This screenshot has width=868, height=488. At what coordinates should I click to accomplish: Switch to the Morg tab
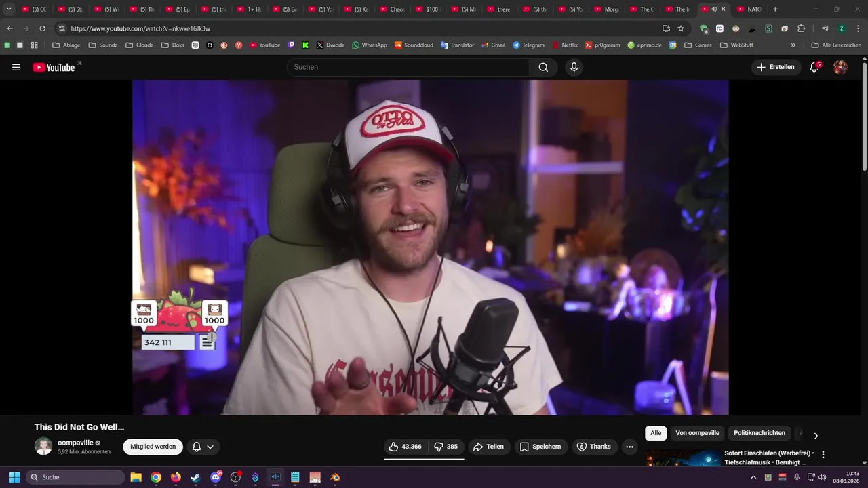[x=606, y=9]
